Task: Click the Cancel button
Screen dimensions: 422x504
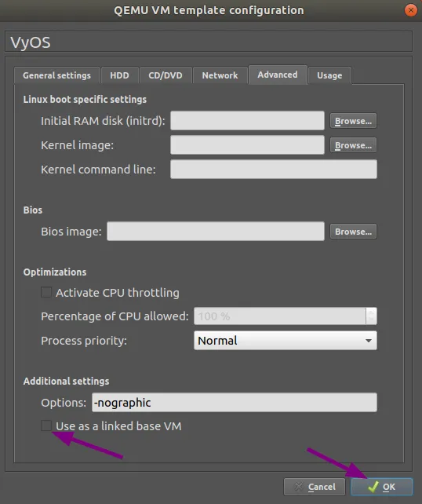Action: tap(315, 487)
